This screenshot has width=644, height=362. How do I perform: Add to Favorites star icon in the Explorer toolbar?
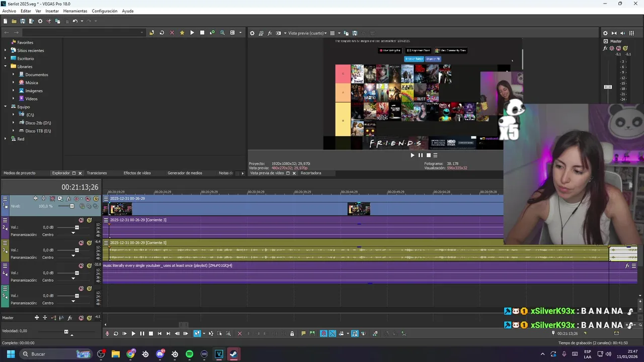182,33
